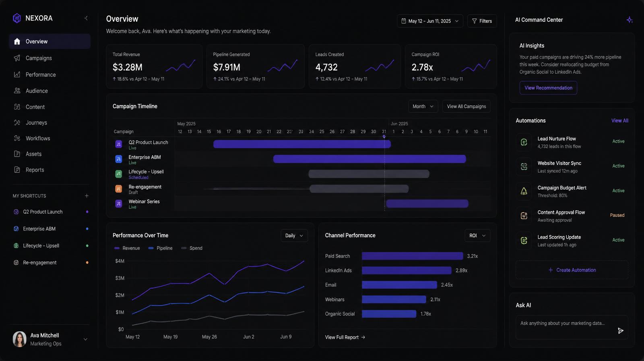Click the Leads Created 4,732 card
This screenshot has width=644, height=361.
coord(355,66)
